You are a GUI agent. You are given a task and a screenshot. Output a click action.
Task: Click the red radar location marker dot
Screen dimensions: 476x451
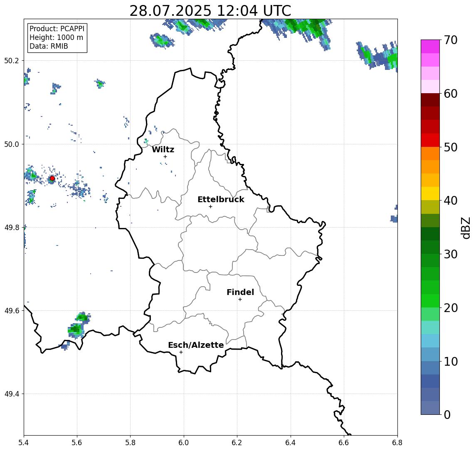click(52, 178)
